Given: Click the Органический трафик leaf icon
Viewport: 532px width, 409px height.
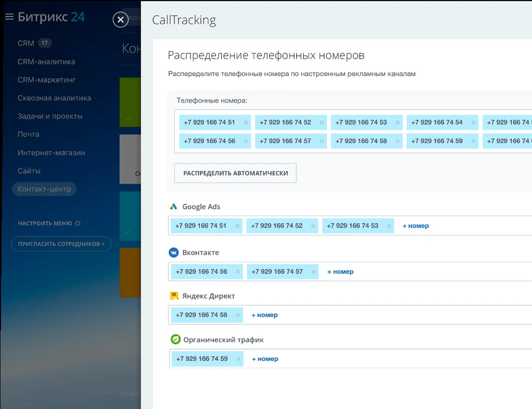Looking at the screenshot, I should tap(176, 339).
